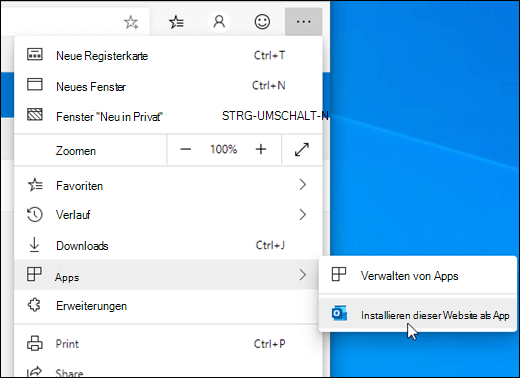Image resolution: width=520 pixels, height=378 pixels.
Task: Click the Print printer icon
Action: (x=35, y=343)
